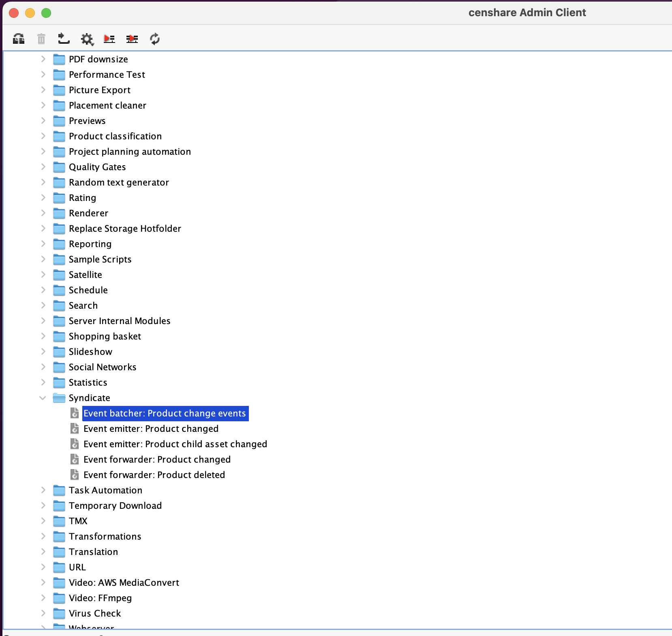Click the duplicate command toolbar icon
Viewport: 672px width, 636px height.
point(19,39)
